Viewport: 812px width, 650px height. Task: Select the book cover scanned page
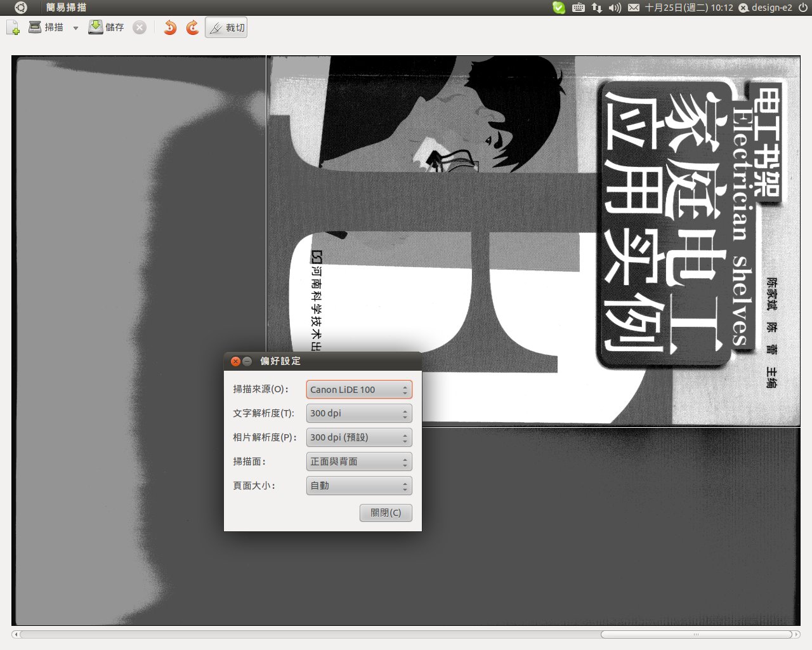pyautogui.click(x=534, y=241)
